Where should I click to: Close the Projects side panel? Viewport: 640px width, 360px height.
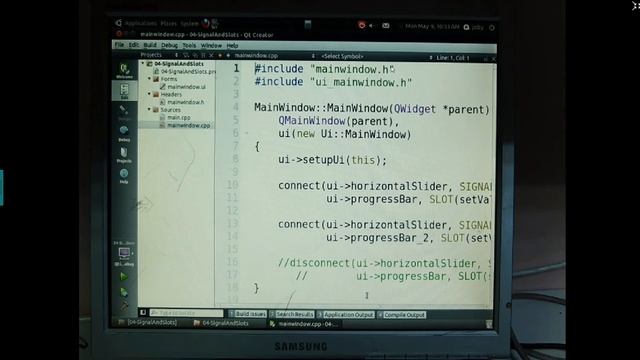point(211,55)
